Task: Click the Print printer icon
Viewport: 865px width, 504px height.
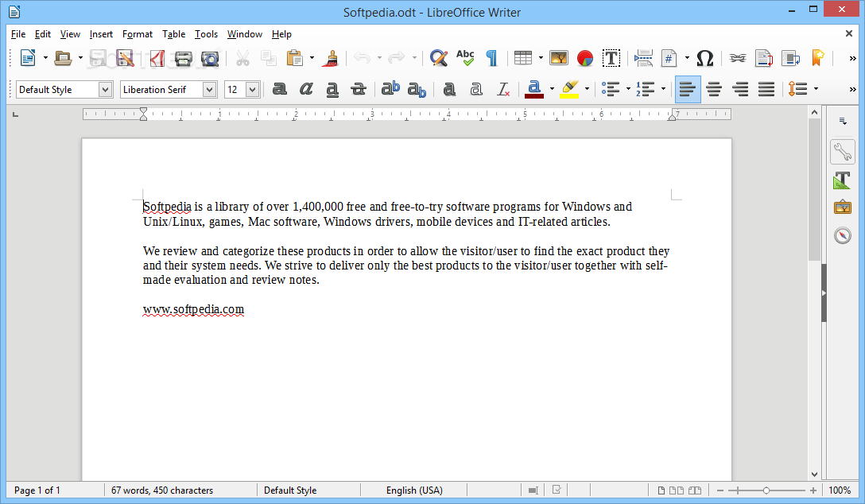Action: tap(183, 58)
